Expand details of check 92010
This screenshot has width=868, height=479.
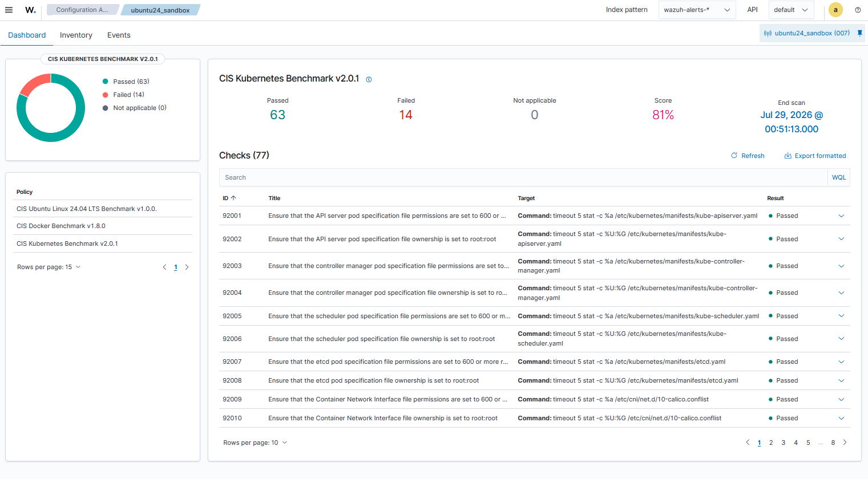pyautogui.click(x=841, y=418)
